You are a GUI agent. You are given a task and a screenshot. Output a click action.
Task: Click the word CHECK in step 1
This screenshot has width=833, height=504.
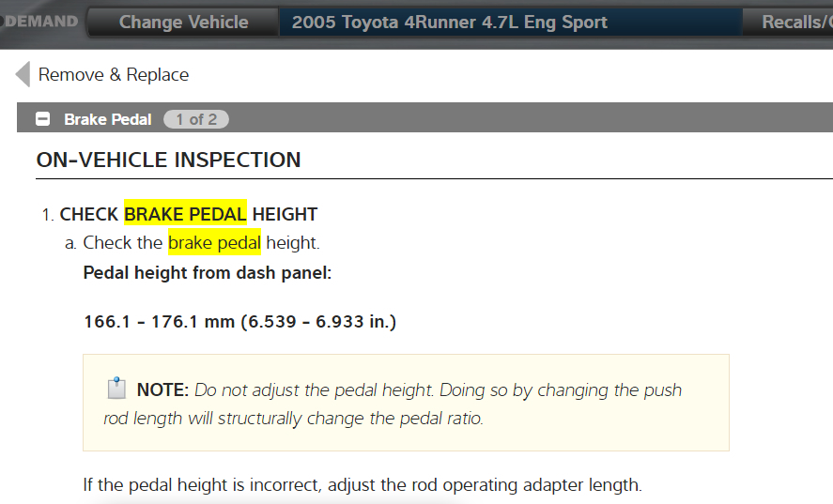[90, 214]
